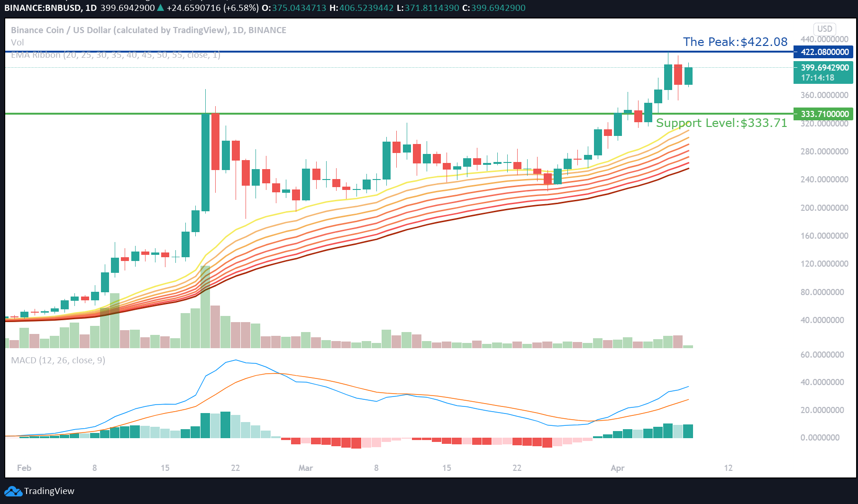
Task: Click the Vol indicator label
Action: pyautogui.click(x=17, y=43)
